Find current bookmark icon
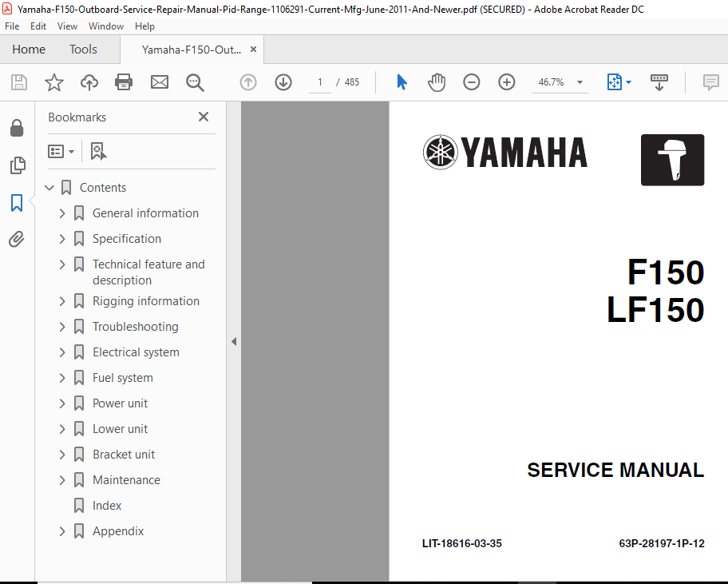This screenshot has height=584, width=728. [98, 152]
